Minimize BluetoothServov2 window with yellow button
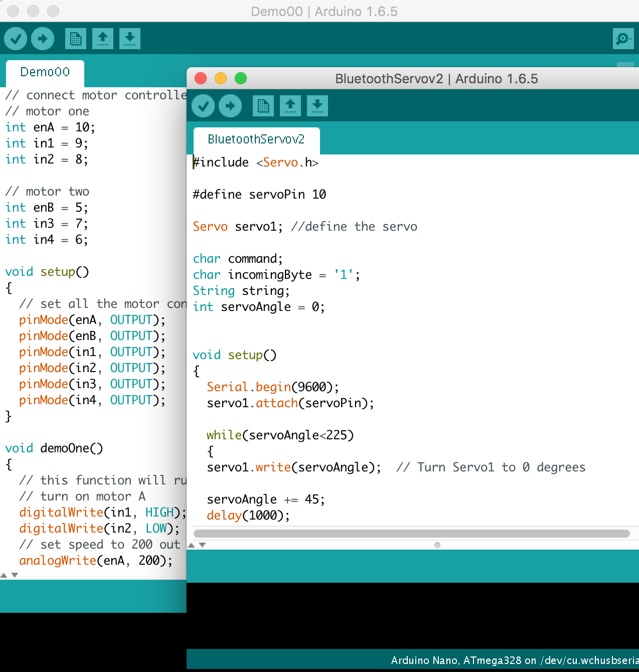Viewport: 639px width, 672px height. point(221,78)
